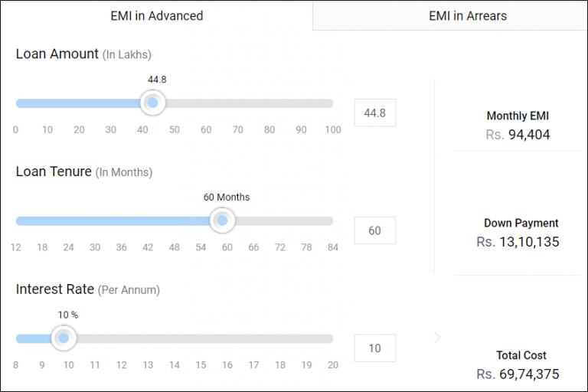Click 0 on the Loan Amount scale
Screen dimensions: 588x392
[x=15, y=129]
